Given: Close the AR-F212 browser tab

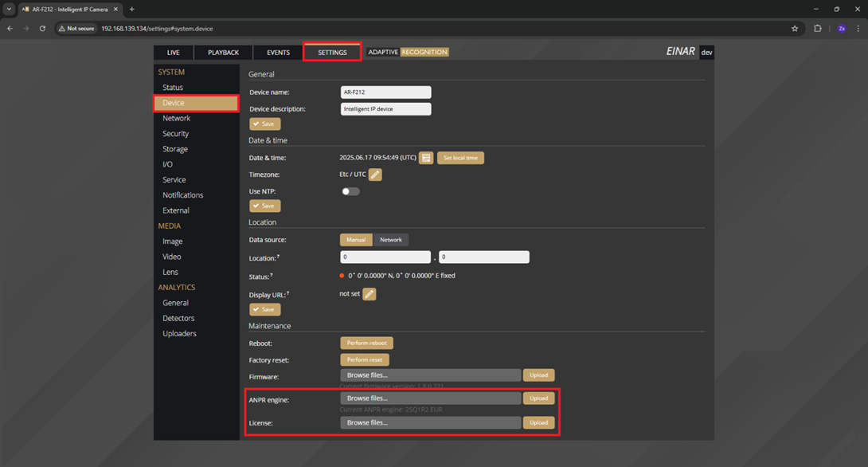Looking at the screenshot, I should click(x=115, y=10).
